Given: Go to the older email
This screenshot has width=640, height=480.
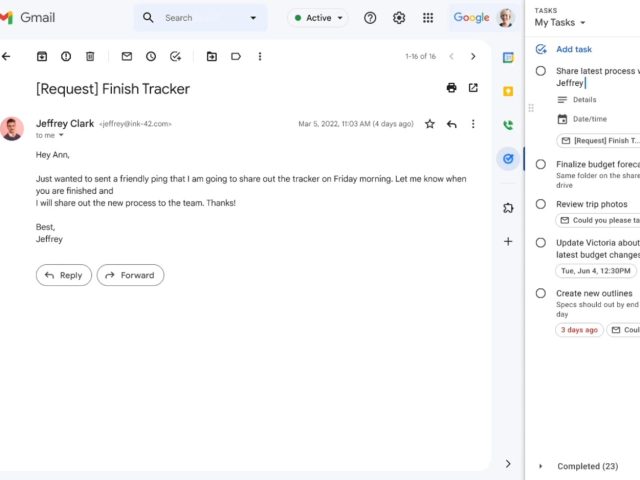Looking at the screenshot, I should (x=473, y=56).
